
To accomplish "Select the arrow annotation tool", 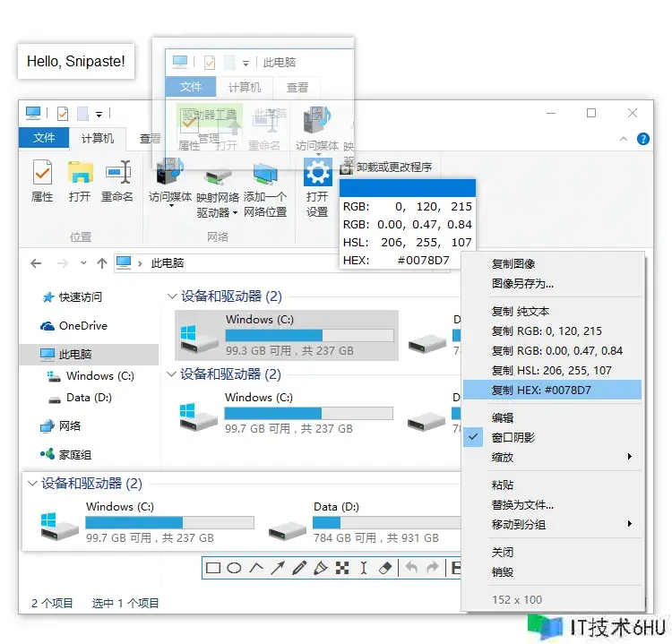I will coord(278,568).
